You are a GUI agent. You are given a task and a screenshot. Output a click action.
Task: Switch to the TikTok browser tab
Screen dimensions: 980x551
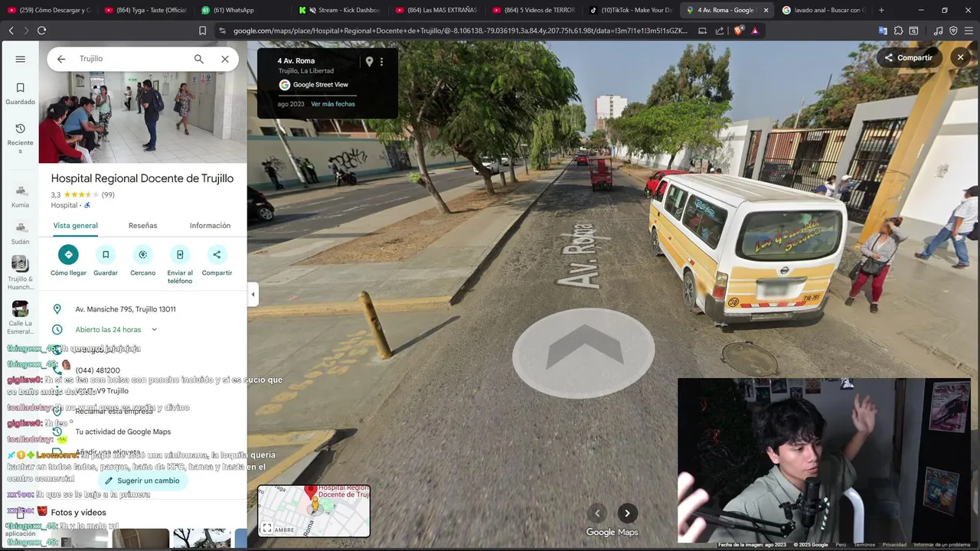point(631,10)
